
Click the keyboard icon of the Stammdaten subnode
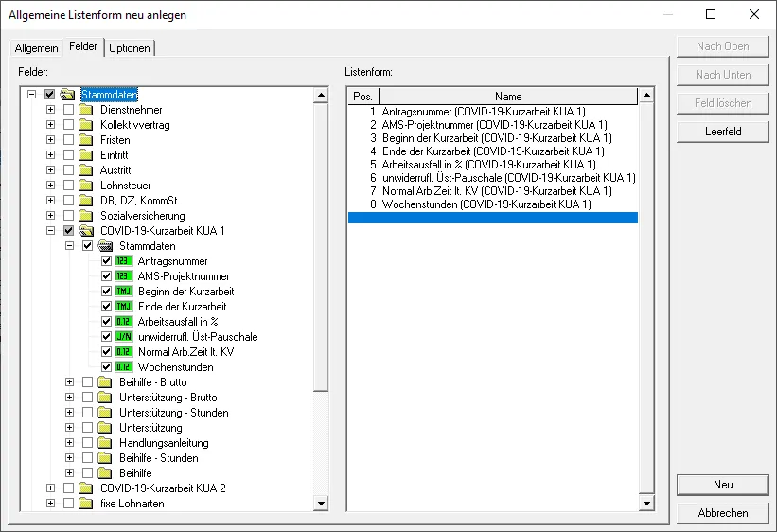pyautogui.click(x=105, y=245)
